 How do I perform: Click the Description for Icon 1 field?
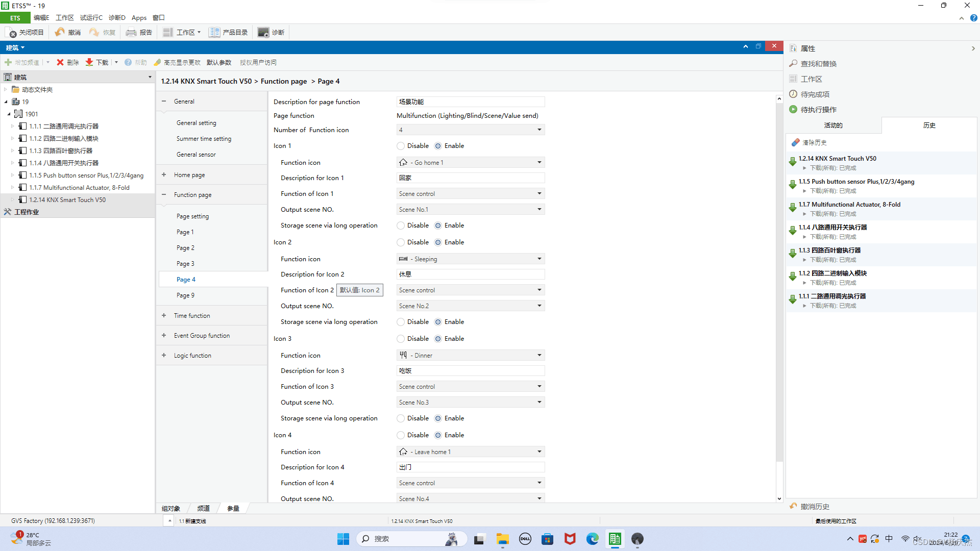point(470,178)
